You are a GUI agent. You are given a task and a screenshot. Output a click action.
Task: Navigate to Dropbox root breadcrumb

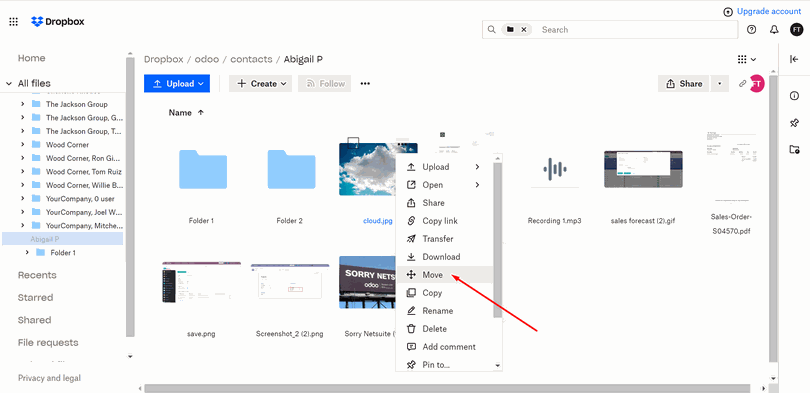click(164, 59)
